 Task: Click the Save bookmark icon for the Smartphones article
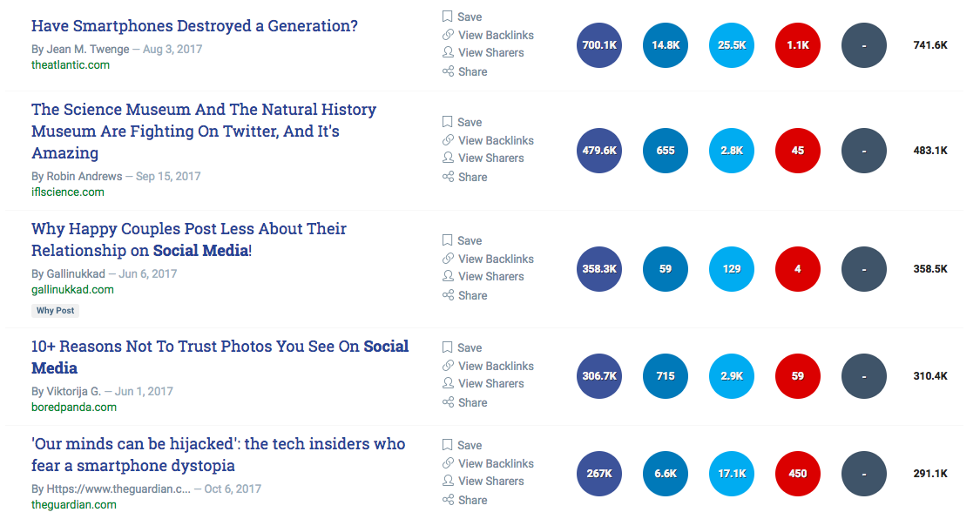(x=448, y=17)
